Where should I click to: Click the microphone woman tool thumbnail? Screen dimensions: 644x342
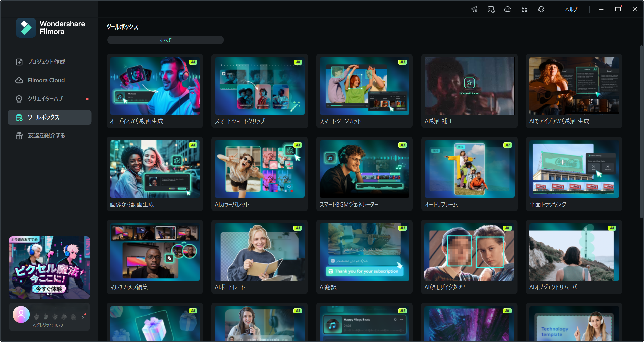pos(260,324)
